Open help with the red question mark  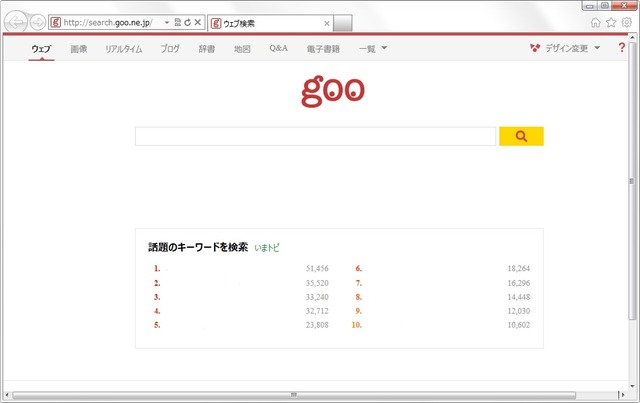[622, 47]
